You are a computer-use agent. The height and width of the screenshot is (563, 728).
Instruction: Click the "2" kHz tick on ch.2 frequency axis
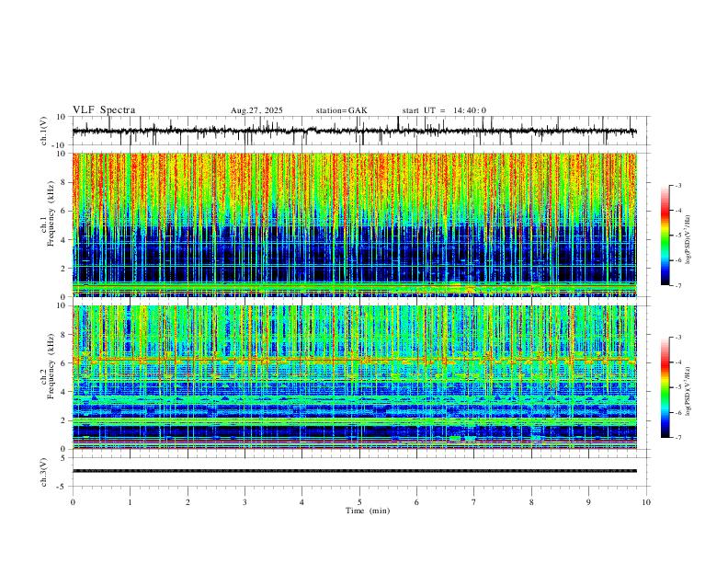(64, 420)
